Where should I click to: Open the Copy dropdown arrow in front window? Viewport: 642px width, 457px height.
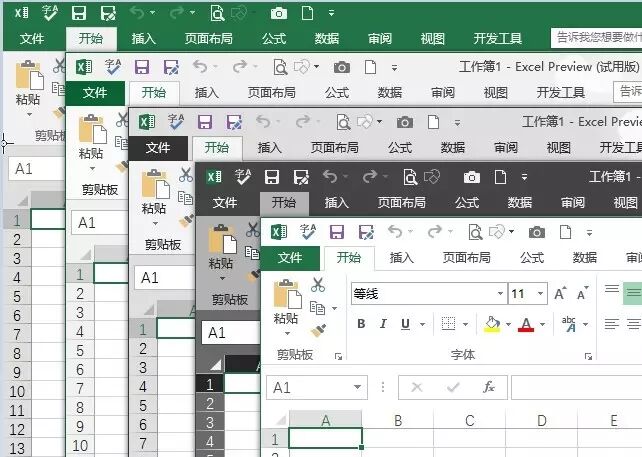point(335,308)
